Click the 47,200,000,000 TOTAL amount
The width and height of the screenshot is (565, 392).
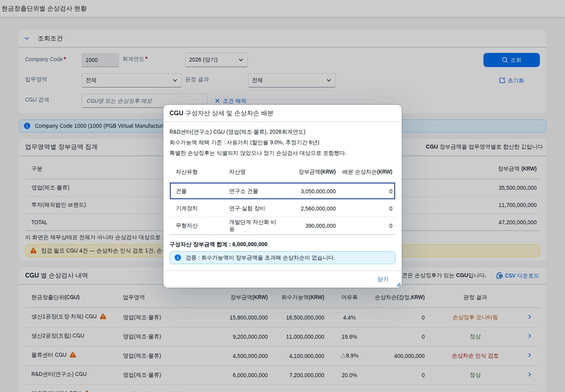coord(518,222)
